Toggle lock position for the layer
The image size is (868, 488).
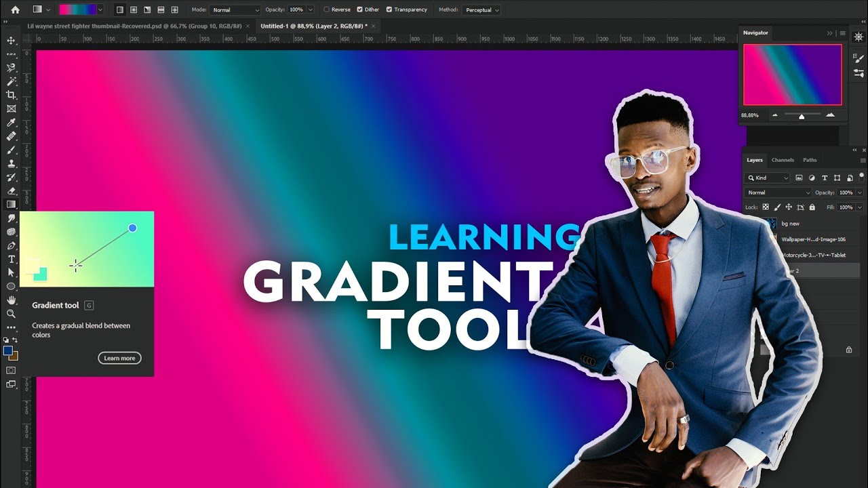coord(789,207)
